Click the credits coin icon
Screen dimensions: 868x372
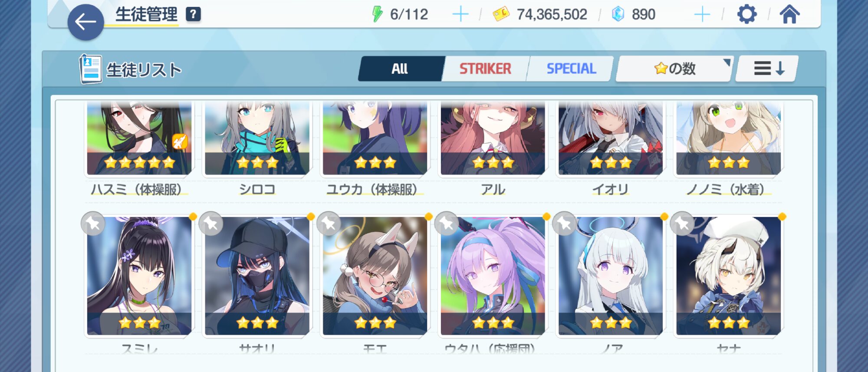(501, 14)
